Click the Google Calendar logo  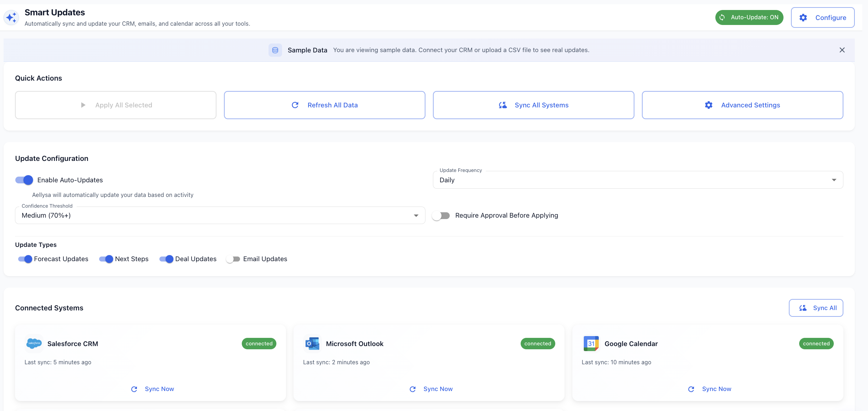[x=591, y=344]
